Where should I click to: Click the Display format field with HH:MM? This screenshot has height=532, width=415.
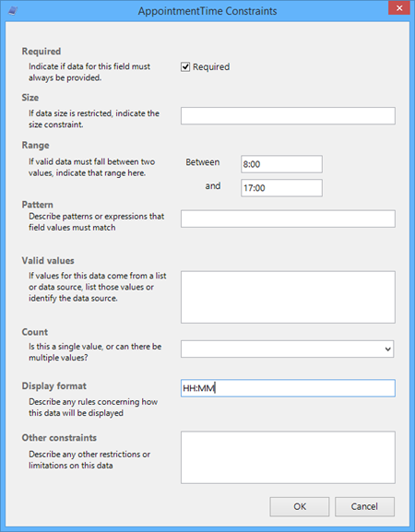click(x=288, y=388)
